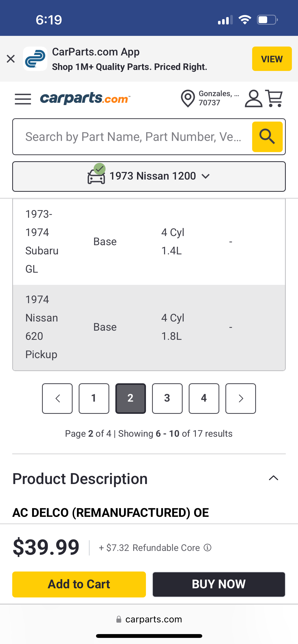The height and width of the screenshot is (644, 298).
Task: View the shopping cart
Action: pos(274,98)
